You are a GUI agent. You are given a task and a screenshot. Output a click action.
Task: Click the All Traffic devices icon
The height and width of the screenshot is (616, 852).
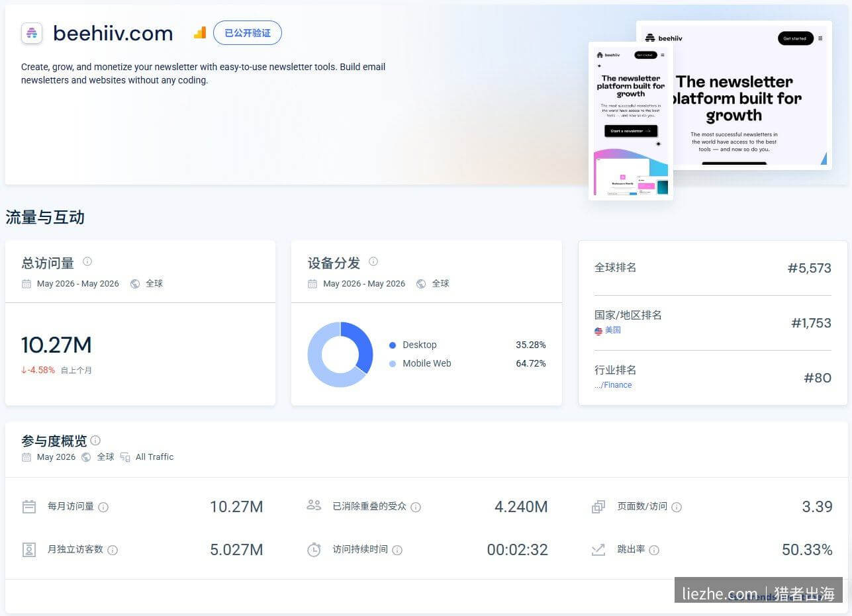tap(125, 457)
